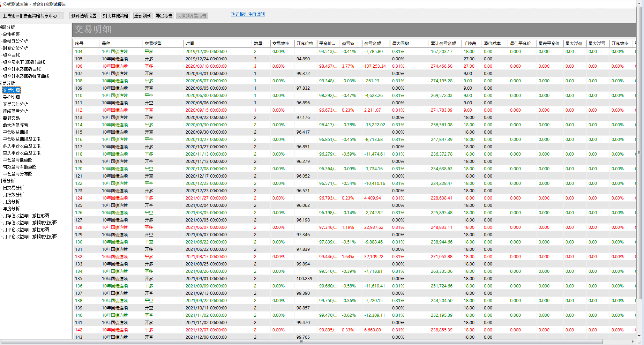Click cumulative value 271,053.88
Screen dimensions: 644x345
coord(442,256)
